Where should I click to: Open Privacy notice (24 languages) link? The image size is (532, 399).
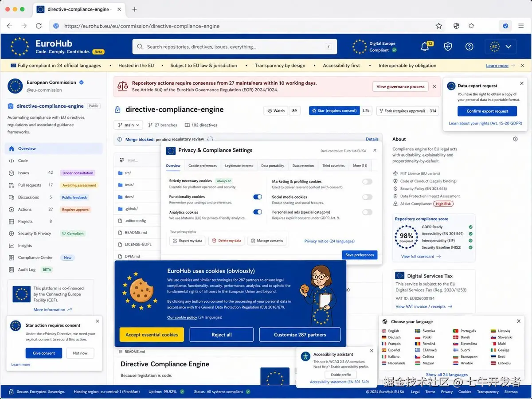pyautogui.click(x=329, y=241)
